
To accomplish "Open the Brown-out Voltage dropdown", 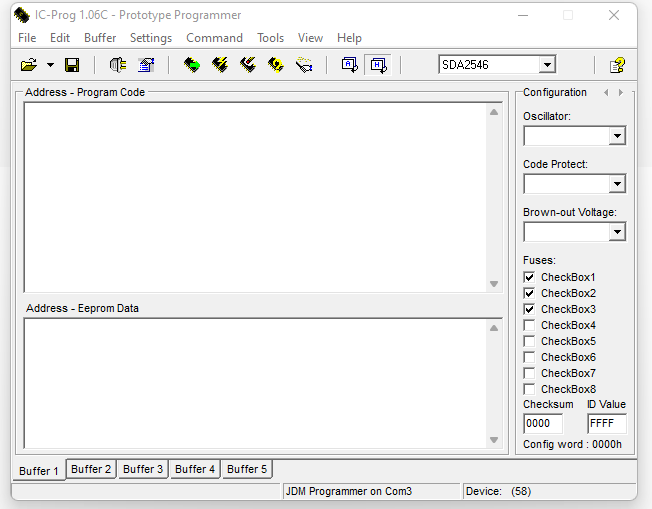I will pos(617,232).
